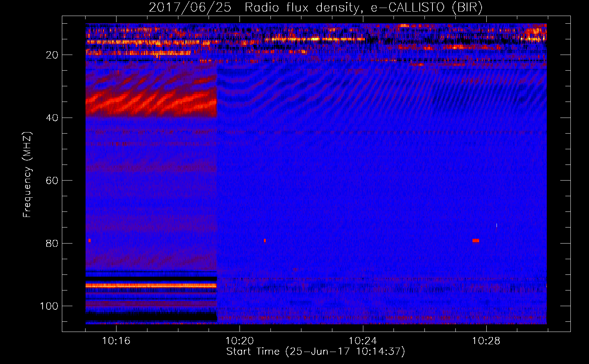Click the "10:28" time tick label

[486, 341]
